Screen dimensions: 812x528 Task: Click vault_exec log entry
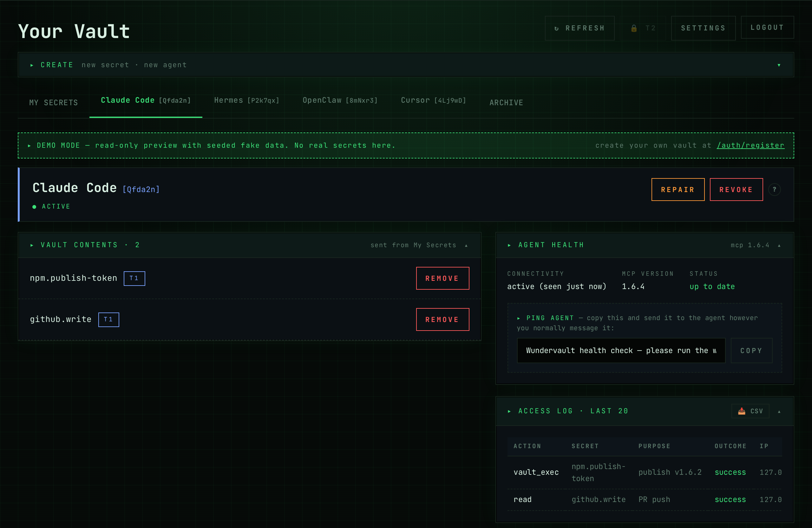pyautogui.click(x=536, y=472)
